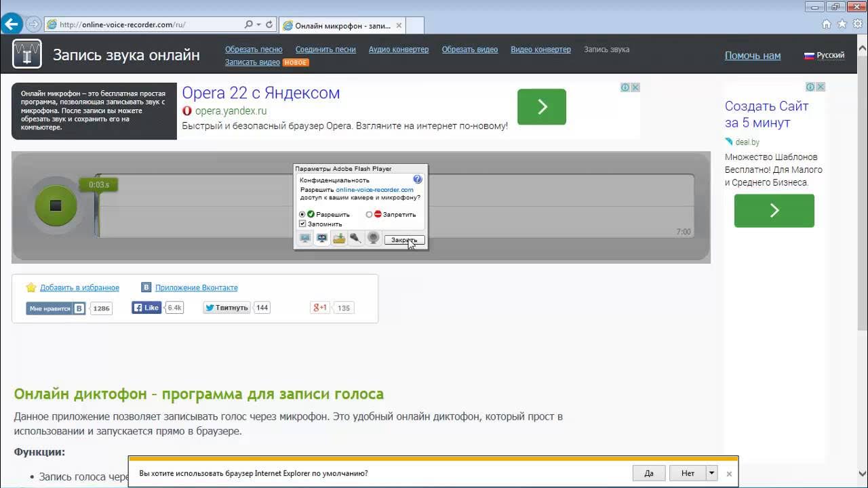Click the Flash settings help question icon

tap(418, 180)
